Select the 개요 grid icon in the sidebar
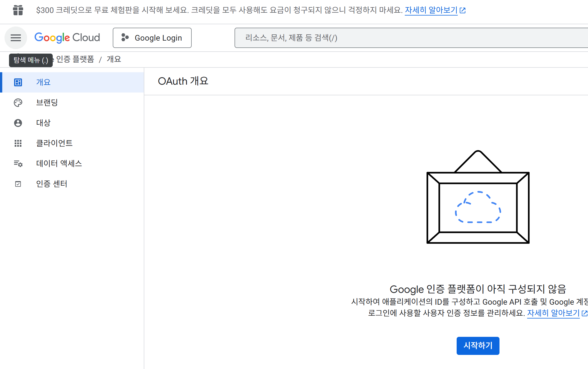 coord(18,82)
